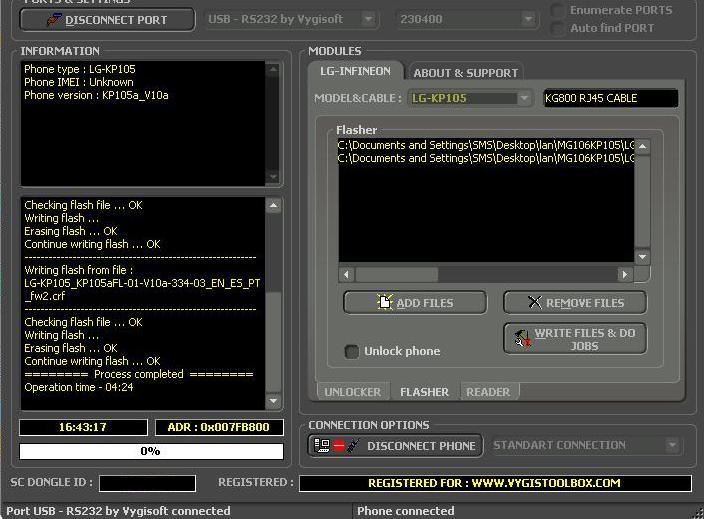The image size is (704, 519).
Task: Open the LG-KP105 model dropdown
Action: (524, 98)
